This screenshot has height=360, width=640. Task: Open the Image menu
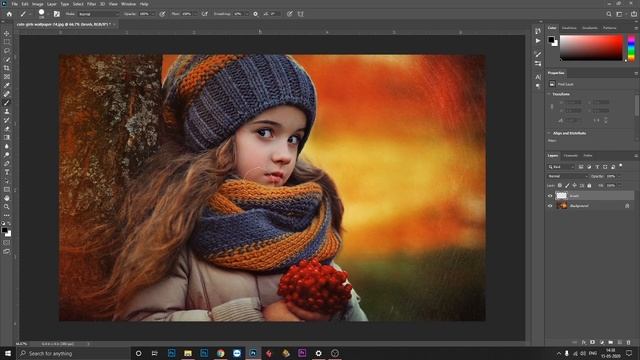pos(38,4)
